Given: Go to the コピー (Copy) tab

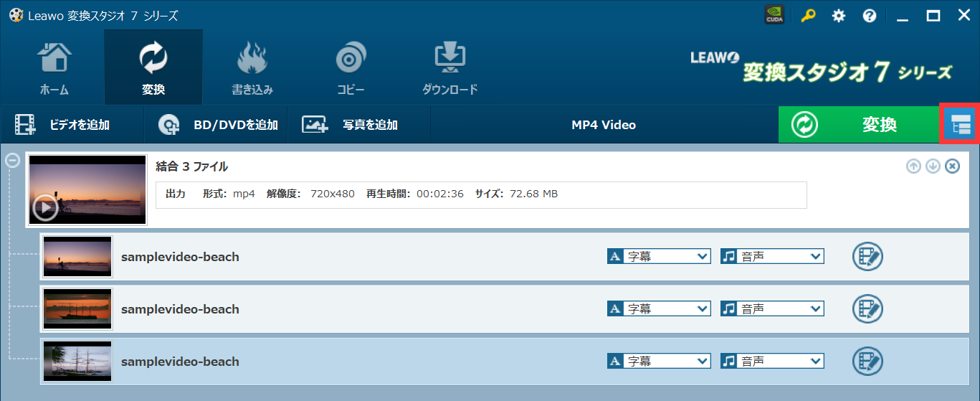Looking at the screenshot, I should coord(351,68).
